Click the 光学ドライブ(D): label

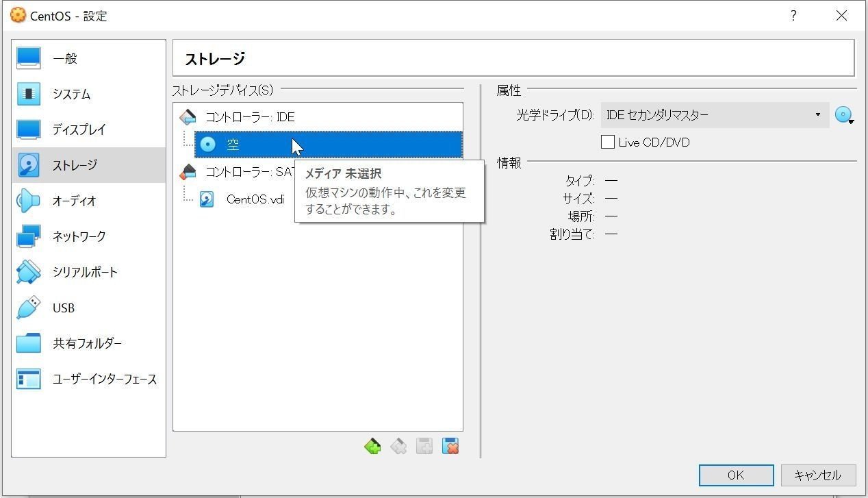pyautogui.click(x=555, y=115)
